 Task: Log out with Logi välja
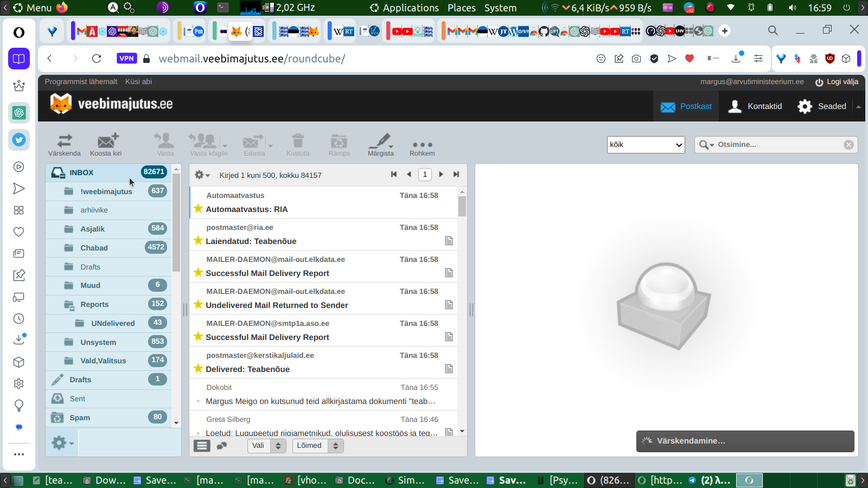coord(837,82)
